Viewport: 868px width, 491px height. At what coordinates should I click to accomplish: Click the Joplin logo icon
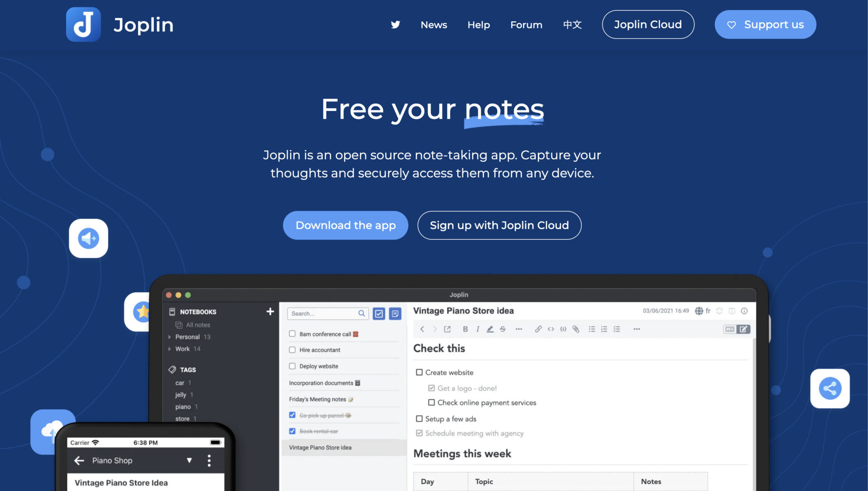(x=83, y=24)
